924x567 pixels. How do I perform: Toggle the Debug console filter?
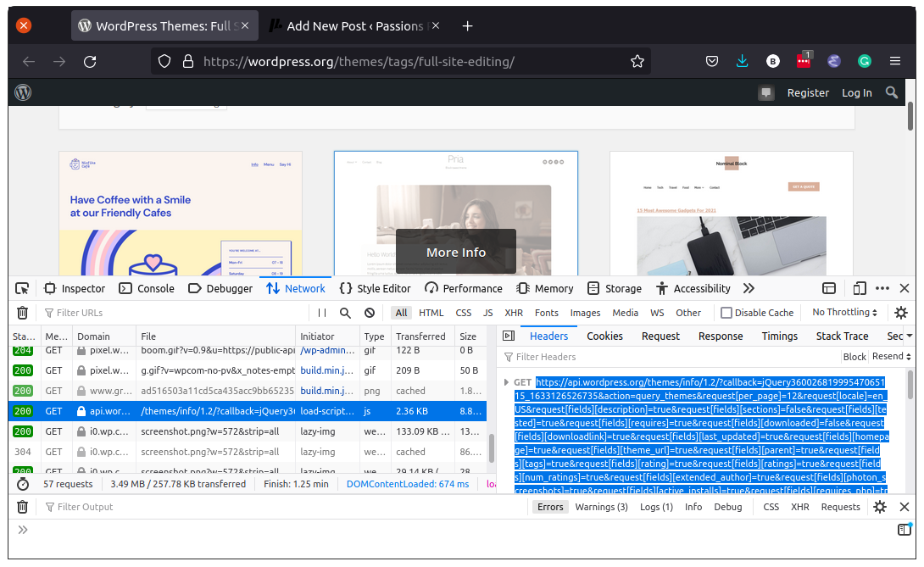pos(728,507)
